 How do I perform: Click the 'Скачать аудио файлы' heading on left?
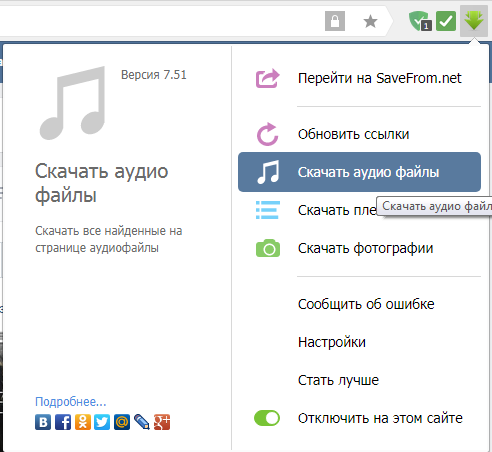pos(101,183)
